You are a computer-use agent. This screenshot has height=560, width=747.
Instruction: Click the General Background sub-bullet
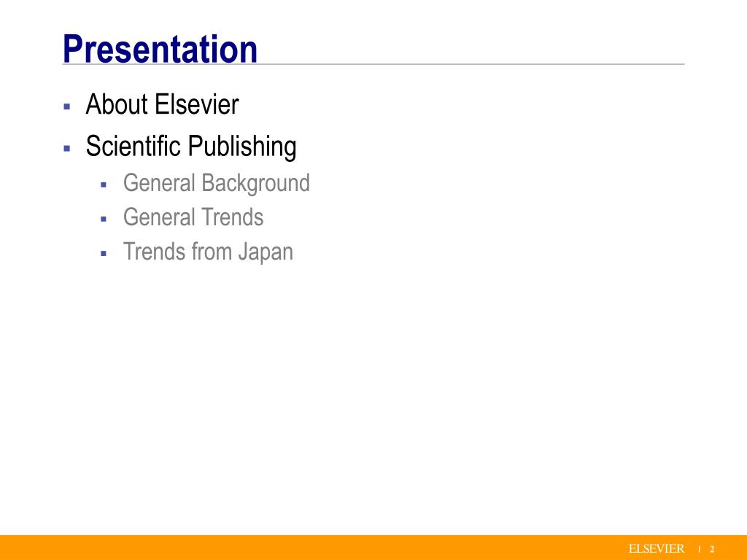(216, 183)
